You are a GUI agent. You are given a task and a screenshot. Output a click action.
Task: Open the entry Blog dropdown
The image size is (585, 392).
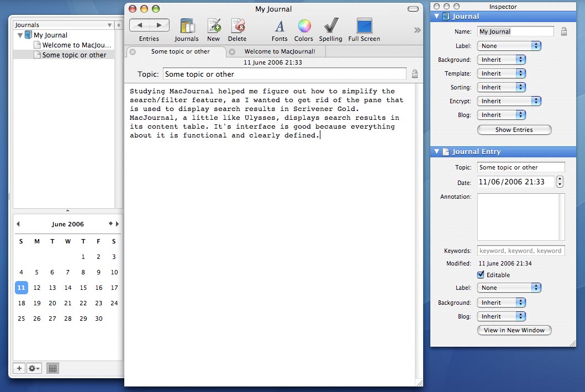[502, 316]
